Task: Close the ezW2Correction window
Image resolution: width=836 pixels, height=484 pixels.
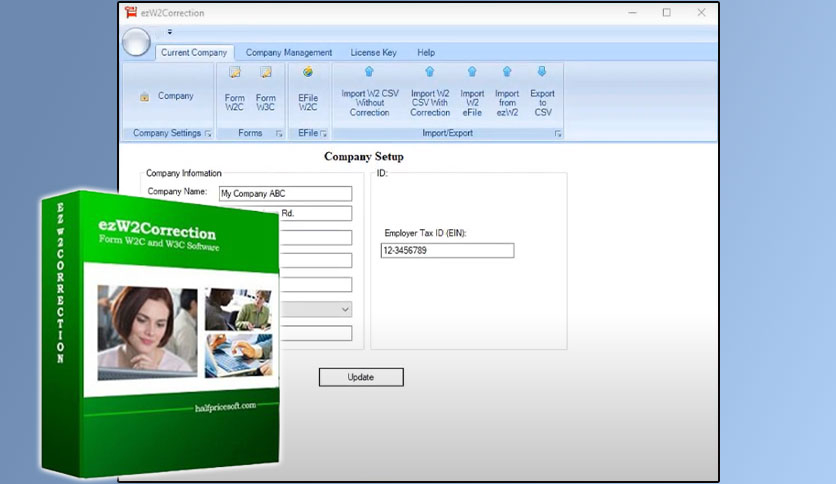Action: coord(701,12)
